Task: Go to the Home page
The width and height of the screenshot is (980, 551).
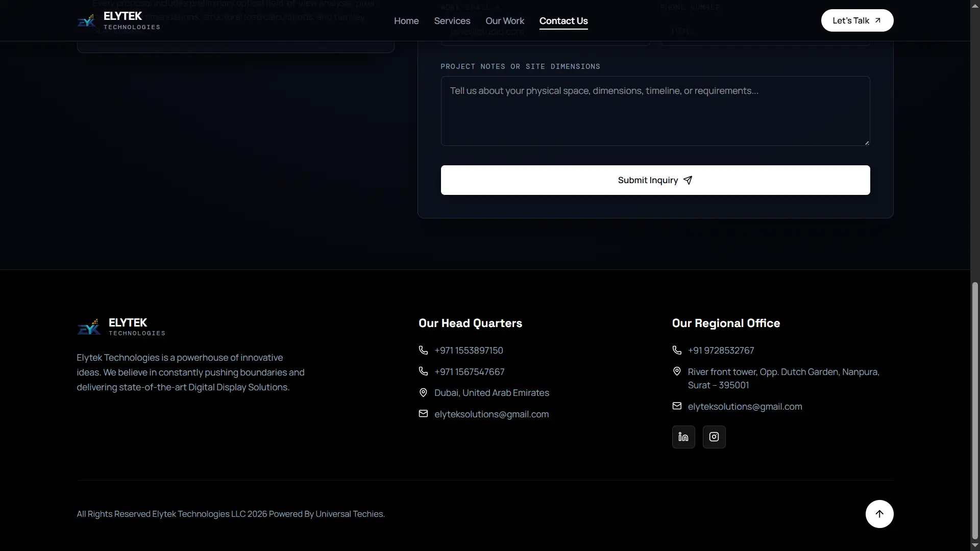Action: pyautogui.click(x=406, y=21)
